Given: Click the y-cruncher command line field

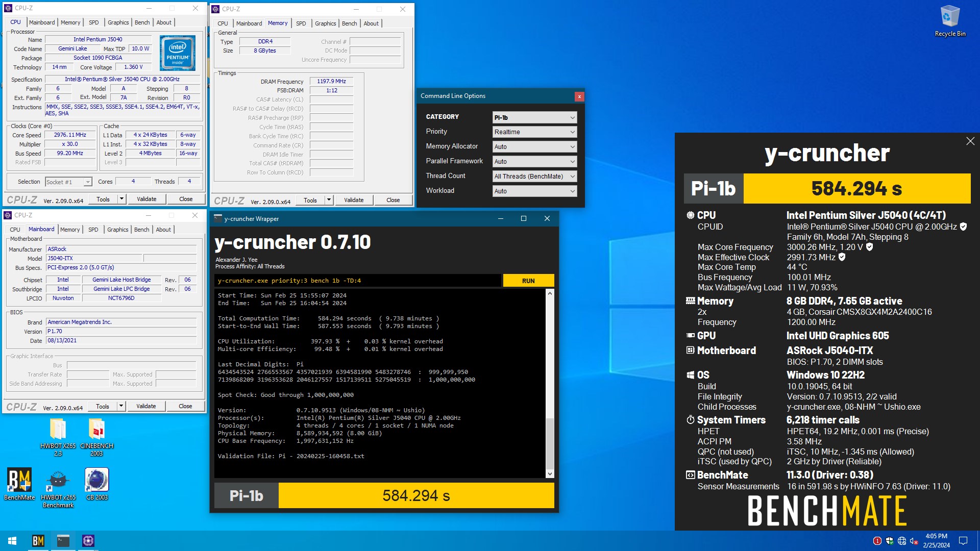Looking at the screenshot, I should pos(358,281).
